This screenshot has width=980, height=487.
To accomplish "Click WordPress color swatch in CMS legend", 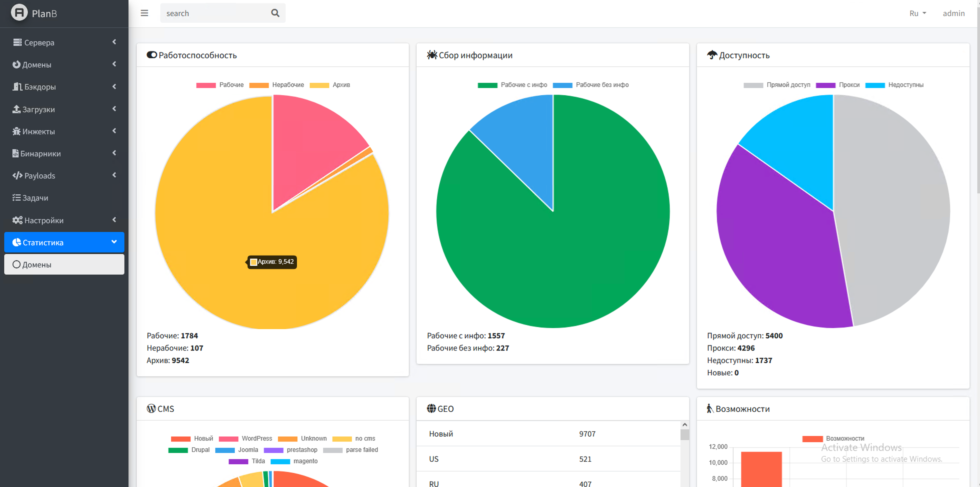I will [228, 439].
